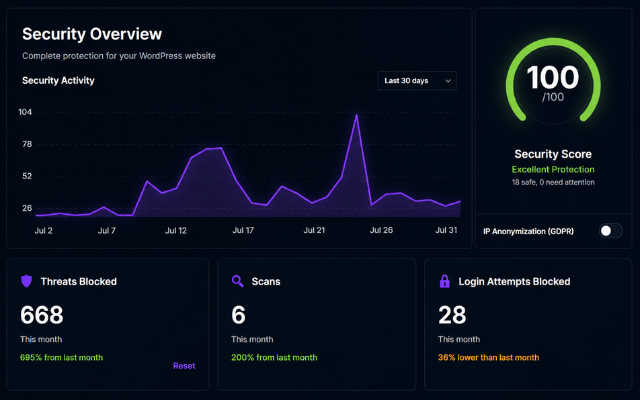This screenshot has width=640, height=400.
Task: Click the padlock icon beside Login Attempts Blocked
Action: [x=444, y=281]
